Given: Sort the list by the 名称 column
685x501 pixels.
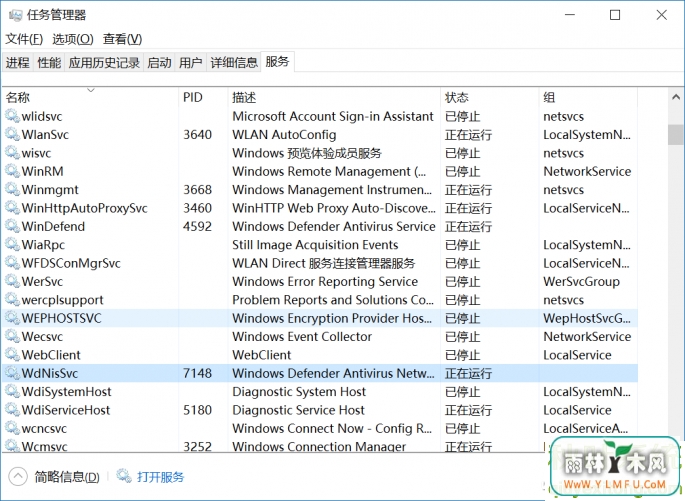Looking at the screenshot, I should click(x=90, y=97).
